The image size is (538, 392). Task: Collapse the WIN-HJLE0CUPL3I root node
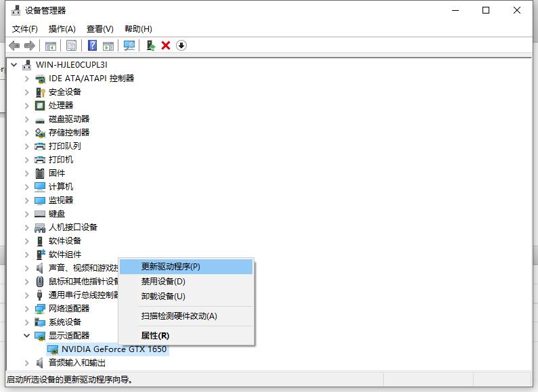(14, 64)
